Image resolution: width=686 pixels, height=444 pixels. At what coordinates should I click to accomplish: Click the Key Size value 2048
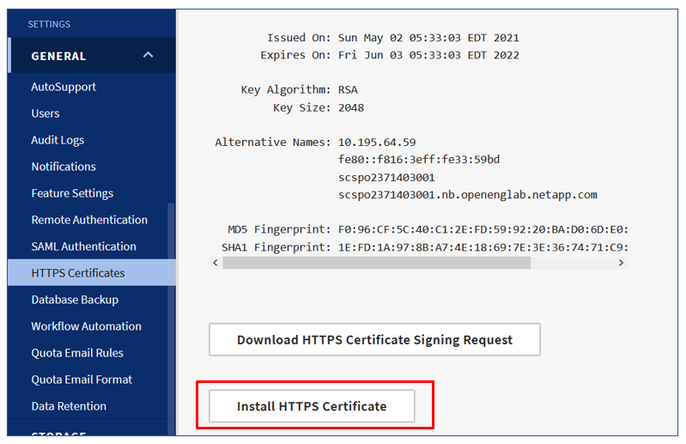coord(351,108)
